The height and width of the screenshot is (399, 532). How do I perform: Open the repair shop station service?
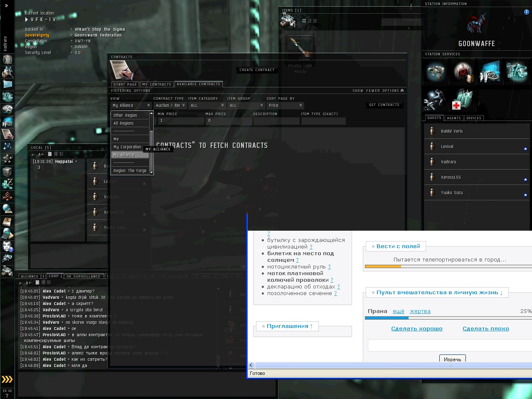click(x=436, y=100)
